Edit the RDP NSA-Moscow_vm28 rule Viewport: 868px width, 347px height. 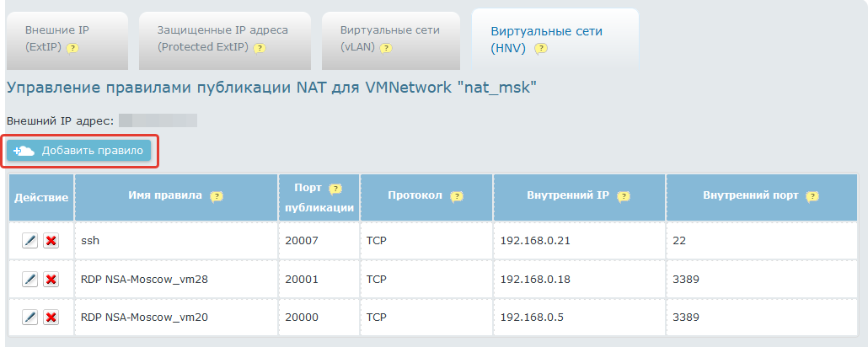click(x=29, y=280)
